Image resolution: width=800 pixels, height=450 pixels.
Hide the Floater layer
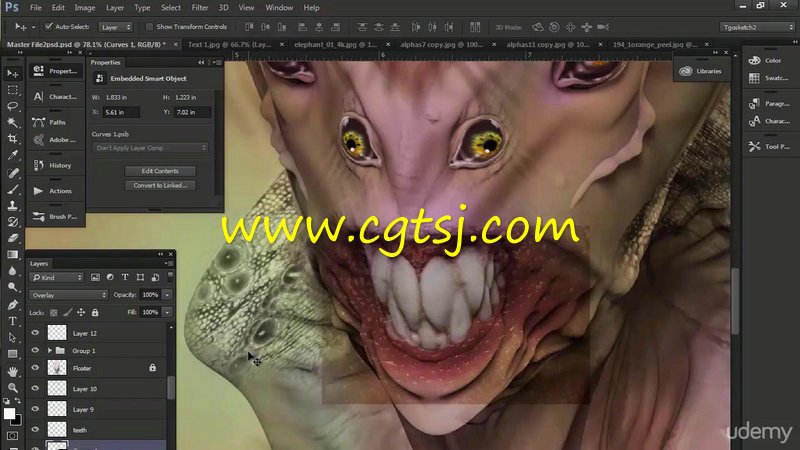pyautogui.click(x=35, y=368)
